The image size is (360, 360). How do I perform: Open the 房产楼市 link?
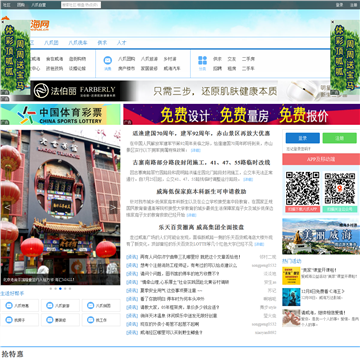[x=126, y=68]
